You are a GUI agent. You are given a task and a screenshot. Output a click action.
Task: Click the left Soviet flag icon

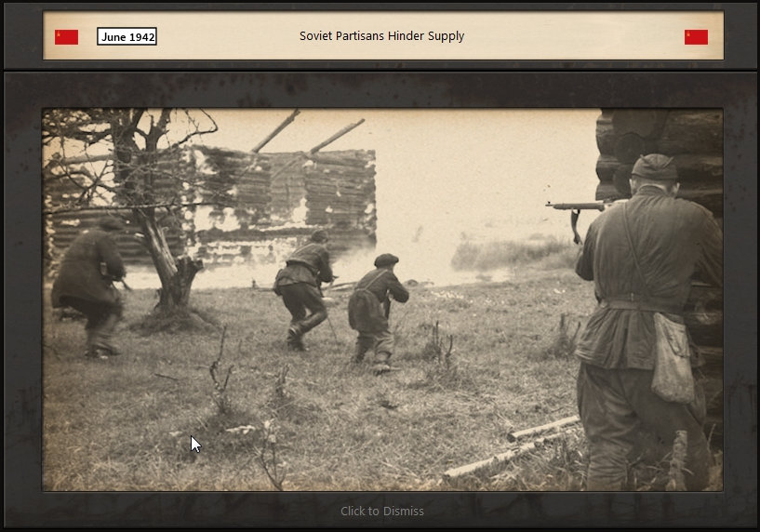pyautogui.click(x=66, y=37)
